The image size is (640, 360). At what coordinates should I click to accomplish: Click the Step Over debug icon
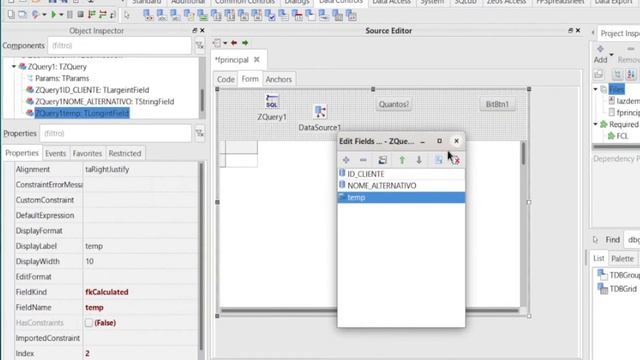click(x=102, y=15)
